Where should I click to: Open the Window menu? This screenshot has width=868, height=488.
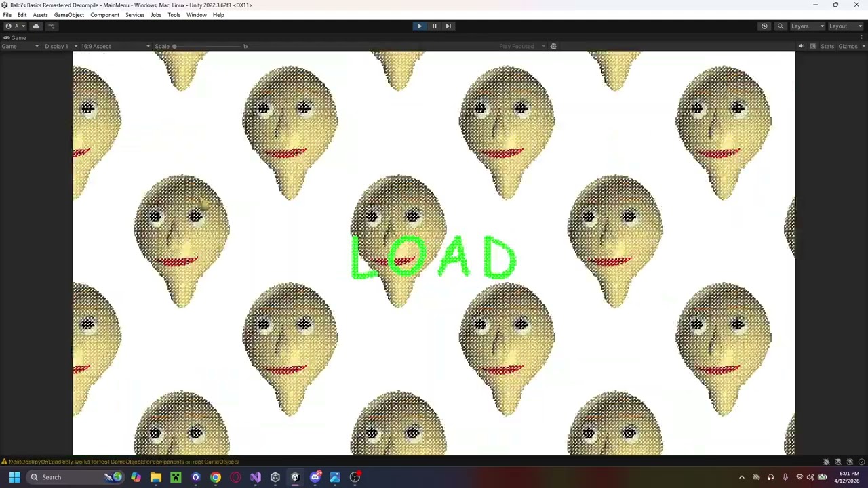click(197, 15)
